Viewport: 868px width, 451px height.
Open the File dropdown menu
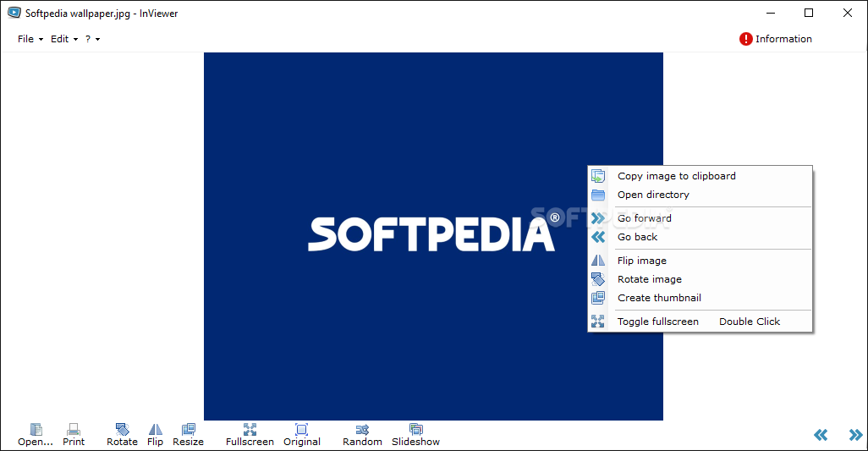coord(30,39)
